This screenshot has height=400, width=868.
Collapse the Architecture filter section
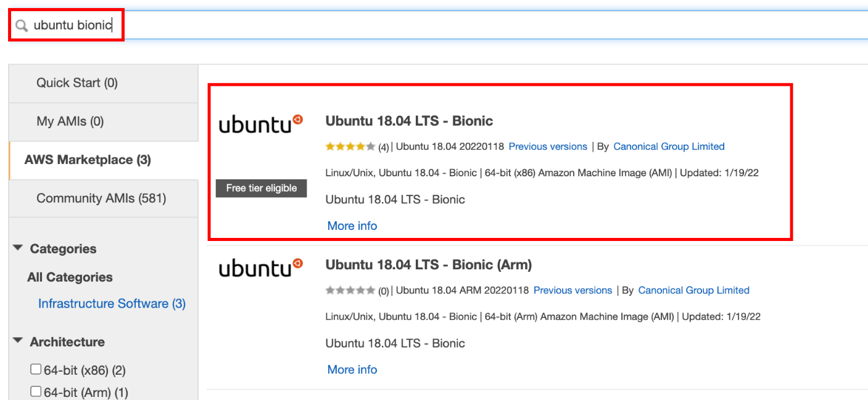click(x=19, y=341)
